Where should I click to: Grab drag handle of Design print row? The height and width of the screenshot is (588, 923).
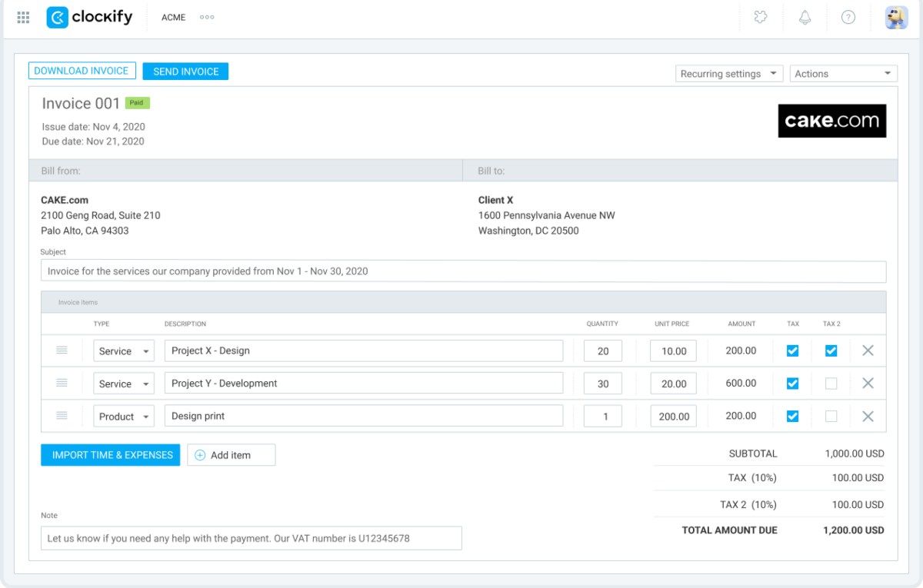(x=62, y=416)
